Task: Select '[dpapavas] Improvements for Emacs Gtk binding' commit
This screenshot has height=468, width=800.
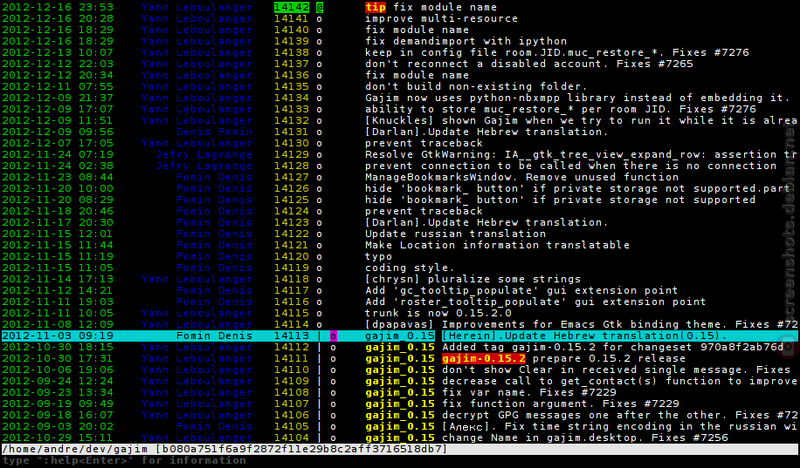Action: point(581,324)
